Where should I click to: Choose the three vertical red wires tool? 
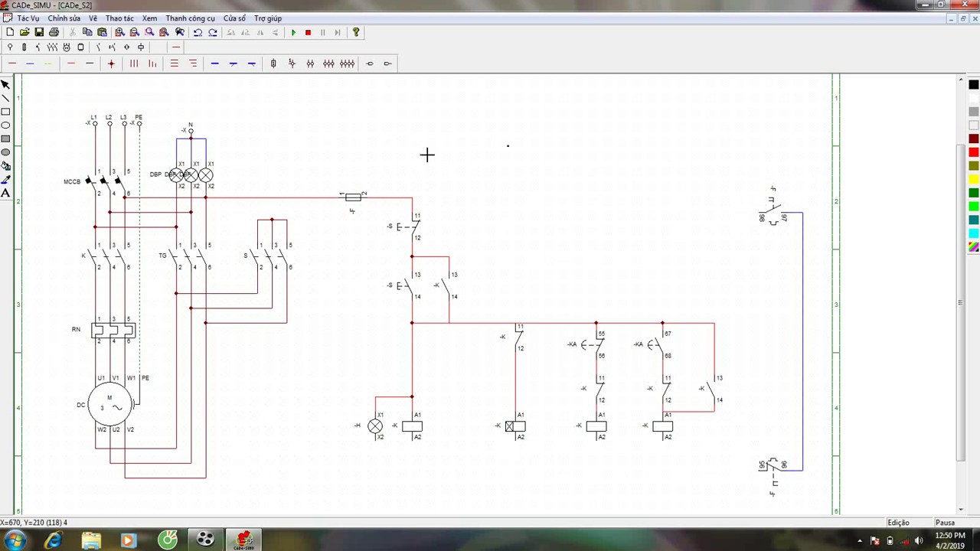134,64
